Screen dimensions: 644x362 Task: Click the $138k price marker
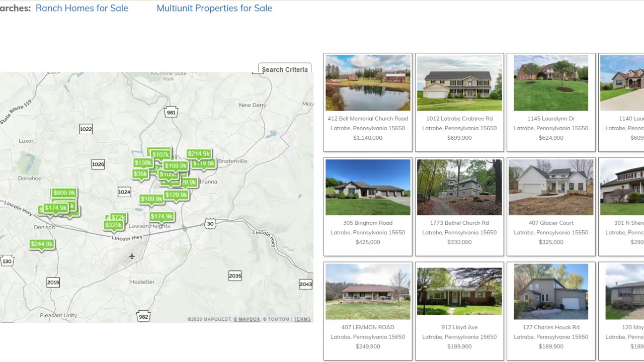[x=143, y=163]
